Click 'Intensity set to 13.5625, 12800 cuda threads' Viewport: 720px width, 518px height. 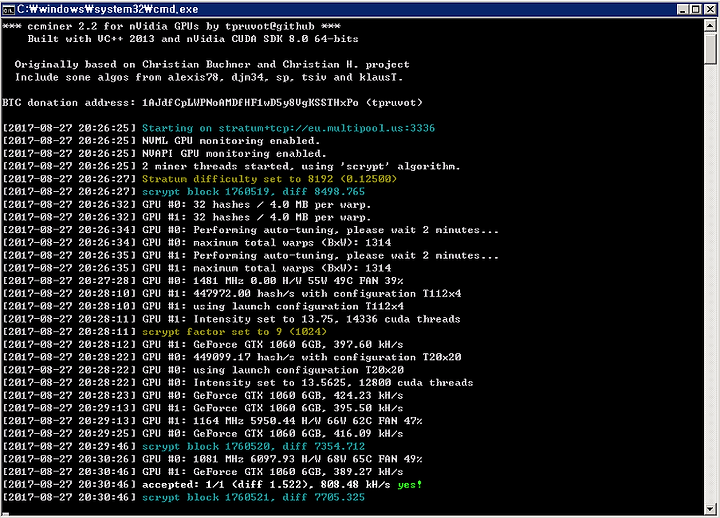[x=238, y=383]
